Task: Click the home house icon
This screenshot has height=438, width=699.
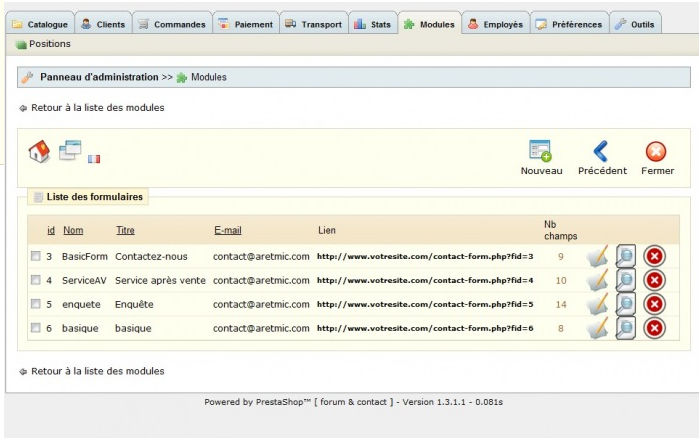Action: tap(39, 151)
